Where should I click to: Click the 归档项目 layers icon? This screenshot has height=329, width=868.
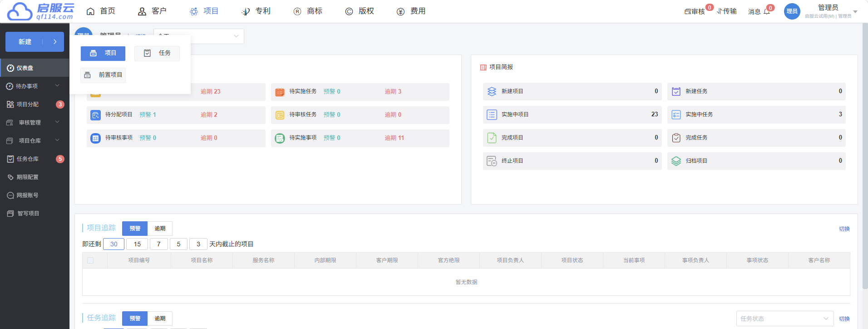point(676,161)
